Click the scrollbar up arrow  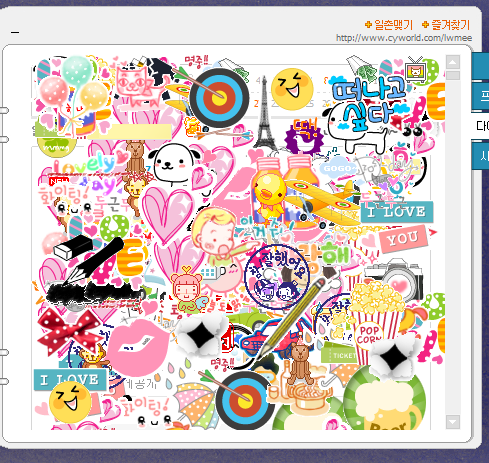coord(453,62)
